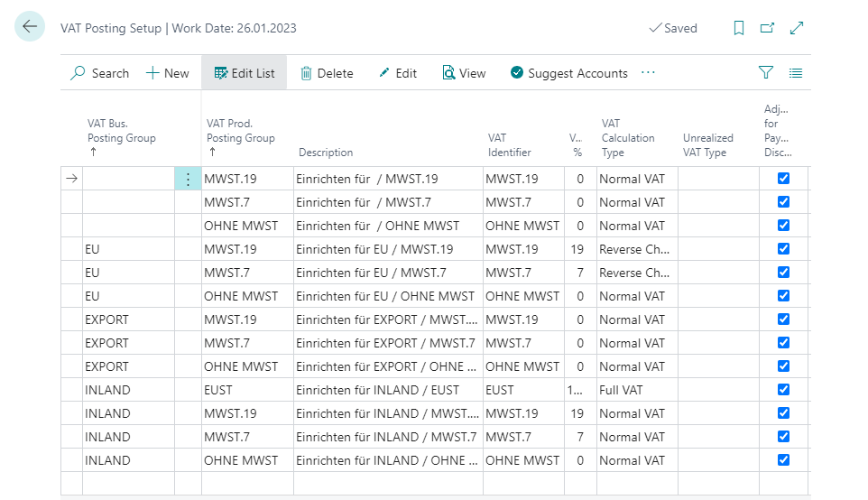Open row menu for first MWST.19 row
The height and width of the screenshot is (500, 868).
tap(188, 179)
